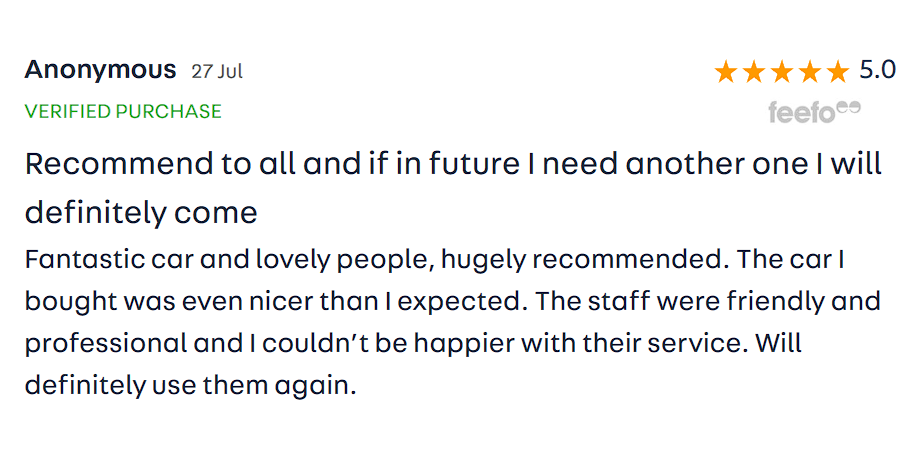Click 'definitely use them again' sentence

pyautogui.click(x=190, y=384)
